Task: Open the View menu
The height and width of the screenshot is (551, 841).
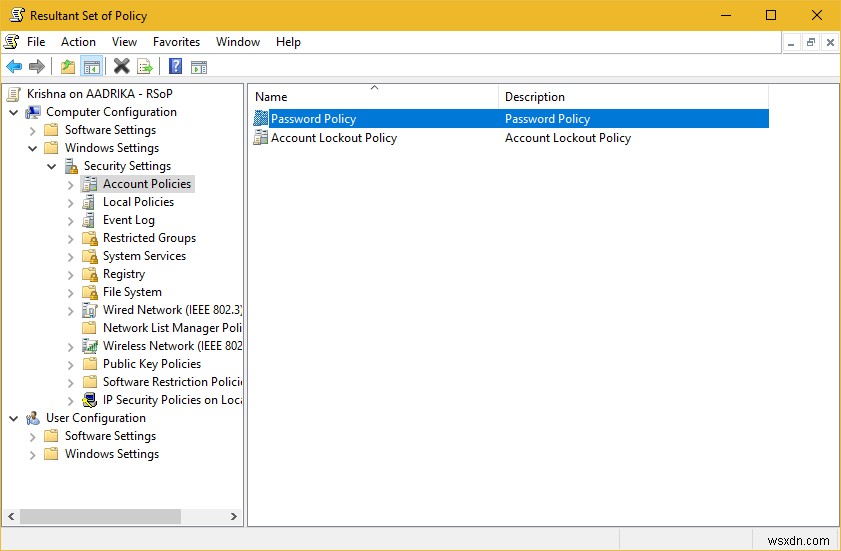Action: [124, 42]
